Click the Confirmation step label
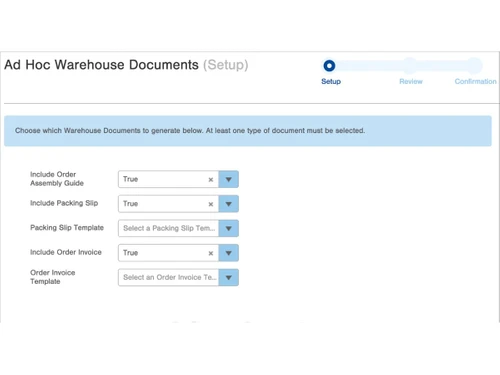500x375 pixels. coord(476,82)
